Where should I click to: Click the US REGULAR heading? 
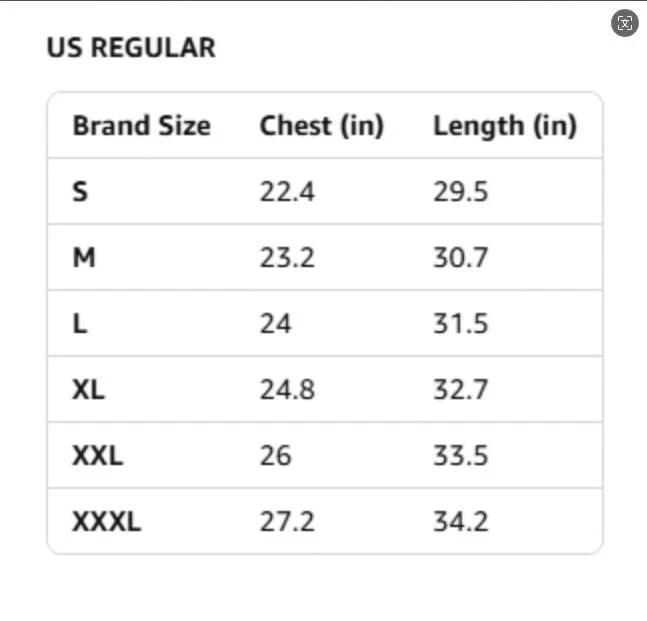(131, 47)
